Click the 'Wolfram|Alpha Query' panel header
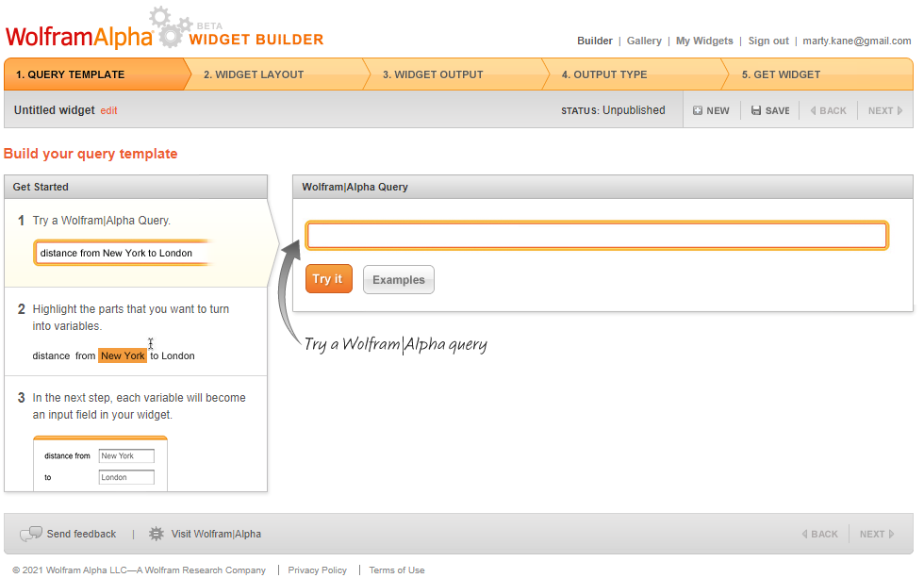 point(602,187)
